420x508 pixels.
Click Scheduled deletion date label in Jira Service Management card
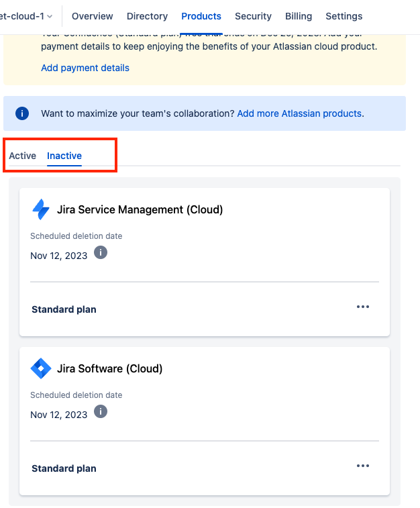click(76, 236)
